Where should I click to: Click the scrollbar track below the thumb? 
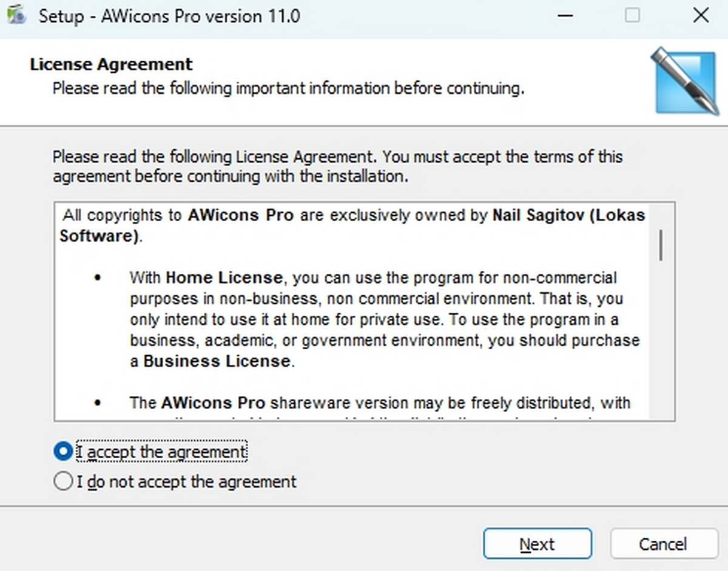[660, 339]
